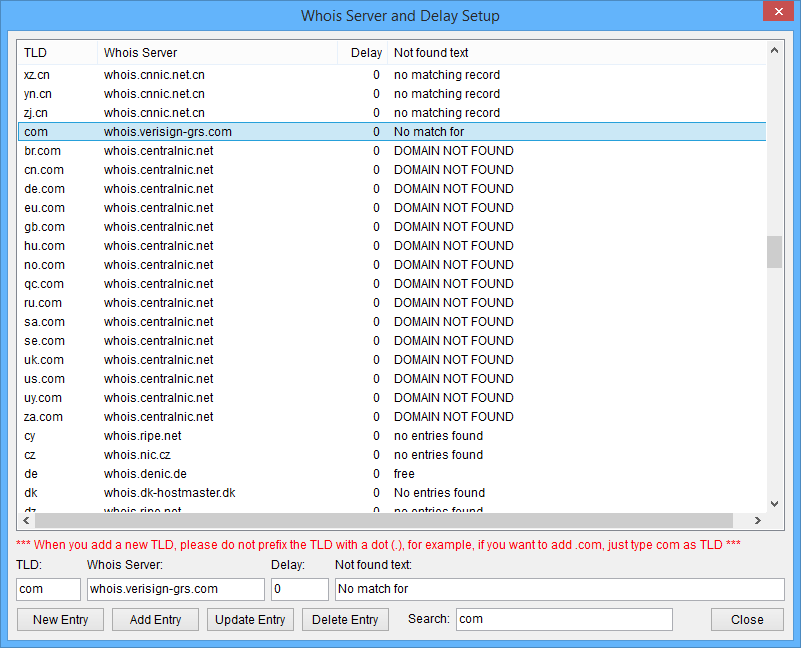Image resolution: width=801 pixels, height=648 pixels.
Task: Click the New Entry button
Action: tap(60, 619)
